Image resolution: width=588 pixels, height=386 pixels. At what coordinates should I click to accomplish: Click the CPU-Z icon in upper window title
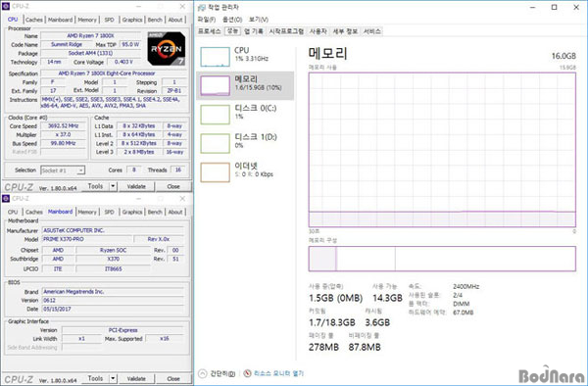(6, 7)
